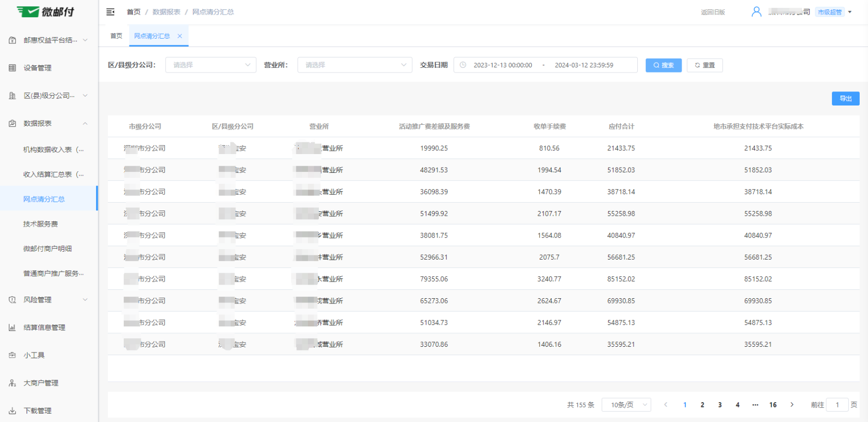Collapse the sidebar with the hamburger icon

tap(110, 12)
